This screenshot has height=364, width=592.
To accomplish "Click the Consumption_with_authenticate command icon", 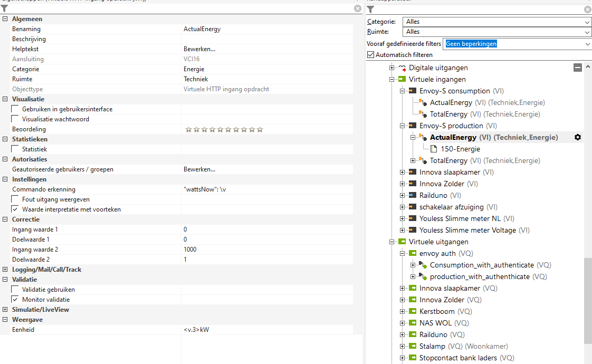I will point(423,265).
